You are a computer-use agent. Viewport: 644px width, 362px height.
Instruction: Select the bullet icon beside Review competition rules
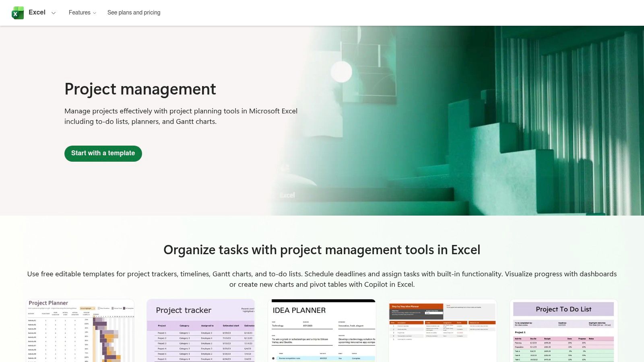273,358
